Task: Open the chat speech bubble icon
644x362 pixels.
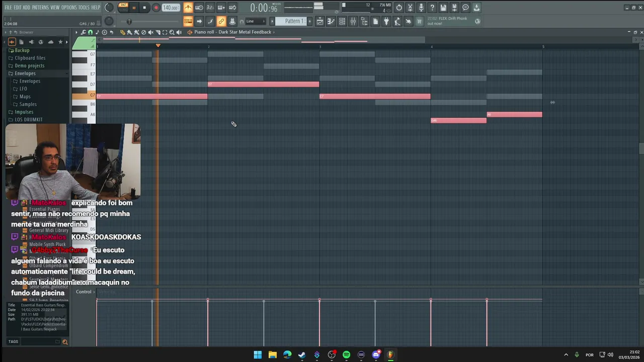Action: pyautogui.click(x=465, y=8)
